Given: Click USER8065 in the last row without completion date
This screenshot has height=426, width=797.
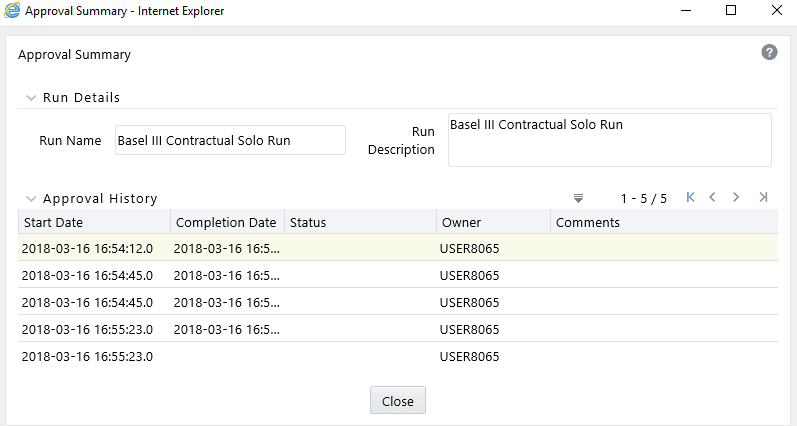Looking at the screenshot, I should tap(469, 356).
